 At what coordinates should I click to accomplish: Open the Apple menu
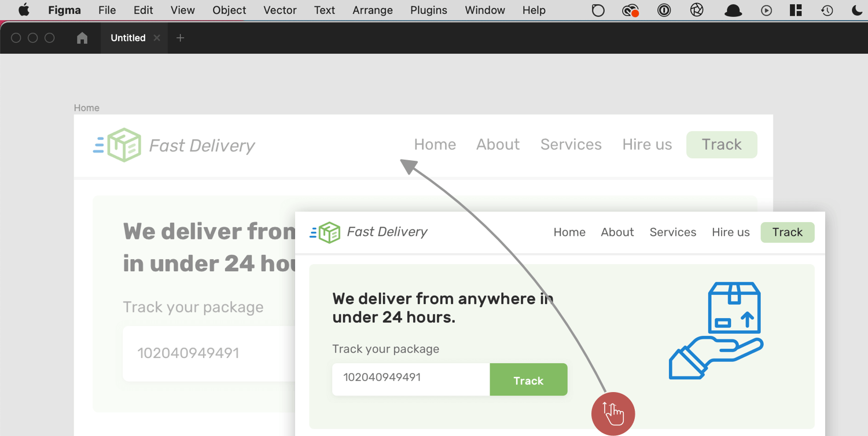(x=24, y=10)
